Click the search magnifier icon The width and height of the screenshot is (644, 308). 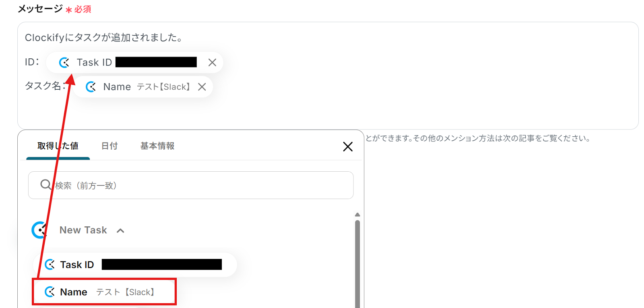click(x=46, y=185)
